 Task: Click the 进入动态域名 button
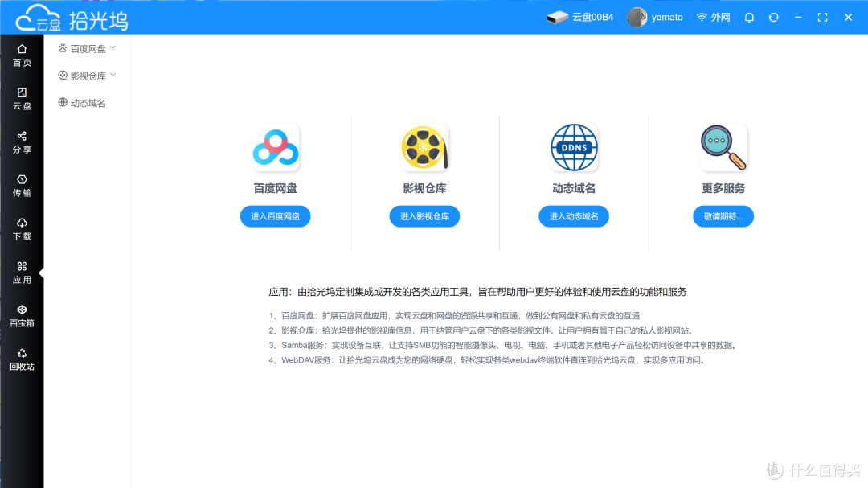(574, 216)
